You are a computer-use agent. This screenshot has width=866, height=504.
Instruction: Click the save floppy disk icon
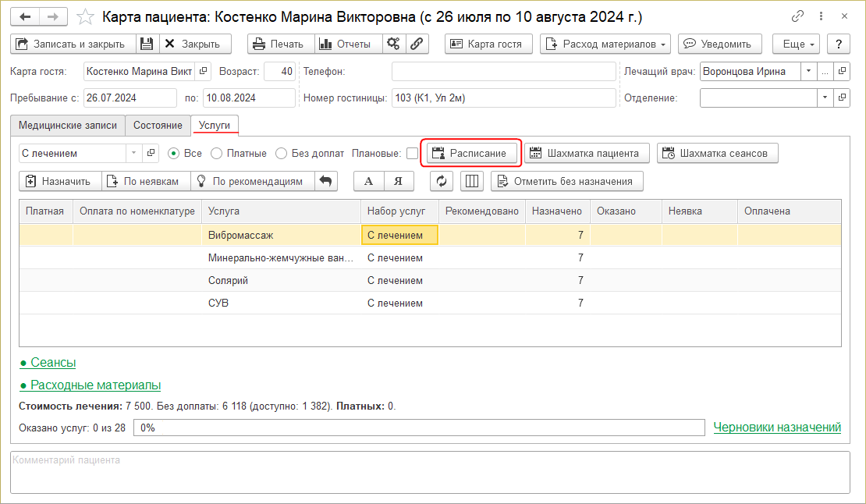[x=147, y=44]
